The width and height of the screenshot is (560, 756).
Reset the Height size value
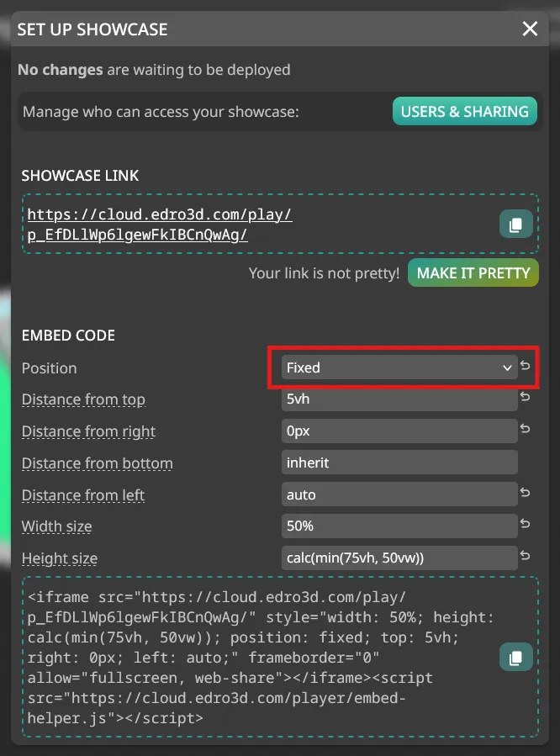(526, 555)
